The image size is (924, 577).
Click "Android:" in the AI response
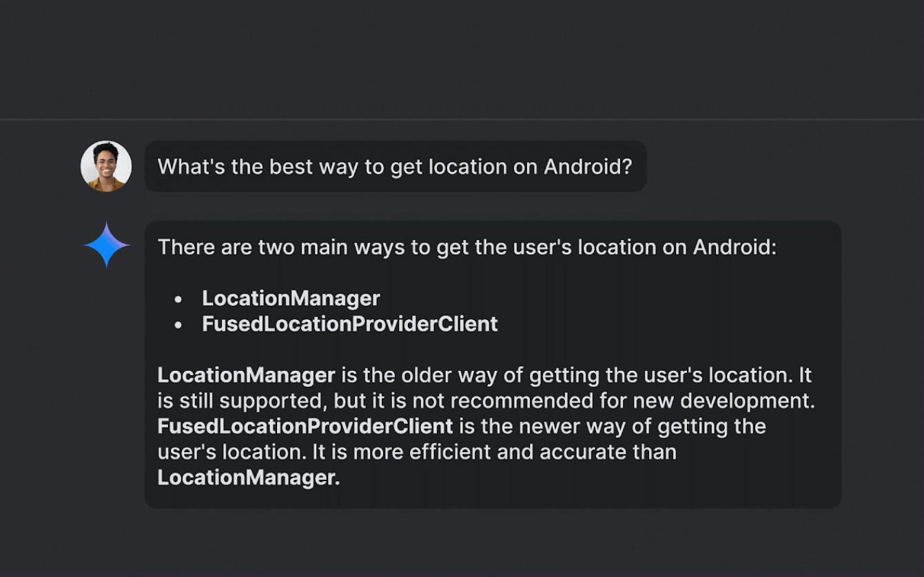click(x=735, y=247)
